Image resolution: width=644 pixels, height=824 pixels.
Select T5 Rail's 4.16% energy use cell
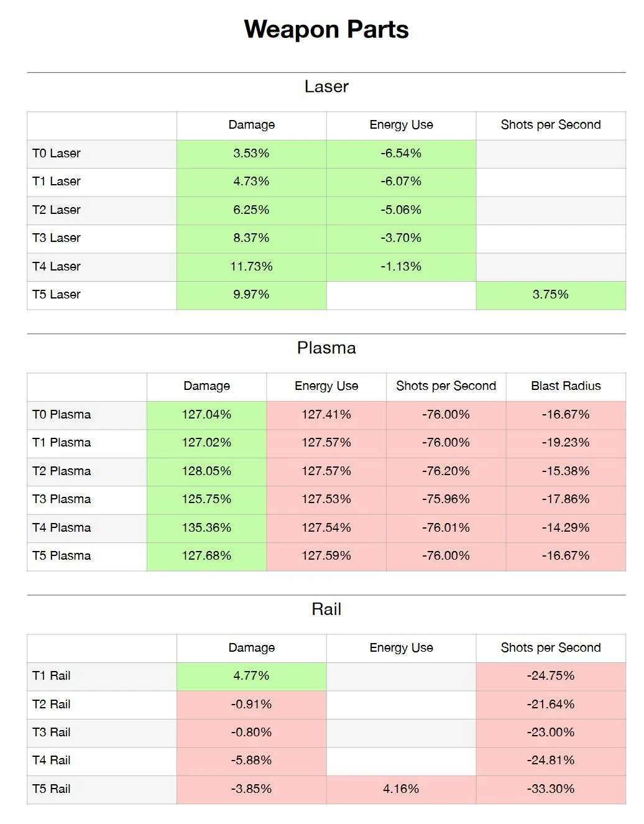pos(401,789)
